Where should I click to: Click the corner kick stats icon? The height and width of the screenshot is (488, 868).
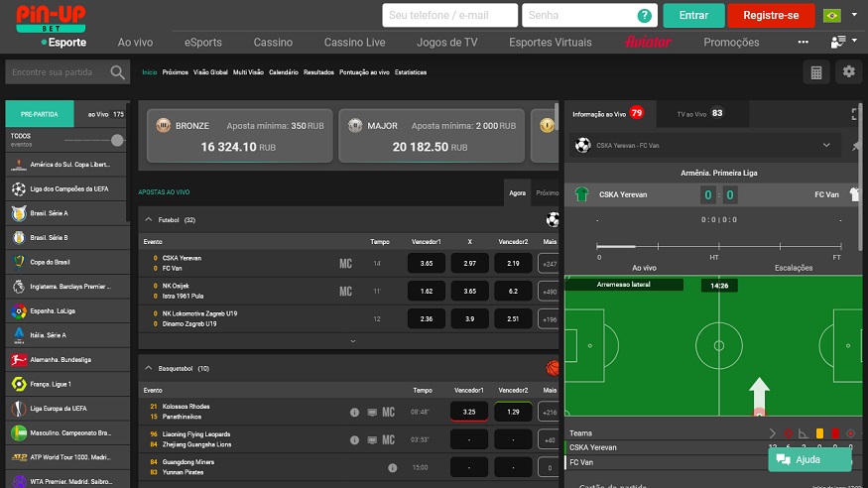tap(804, 433)
